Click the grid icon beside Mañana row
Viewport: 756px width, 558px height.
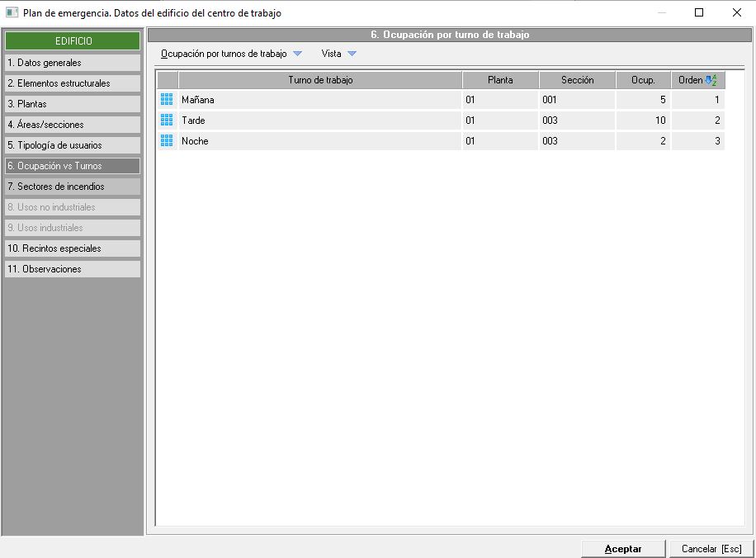[x=167, y=100]
